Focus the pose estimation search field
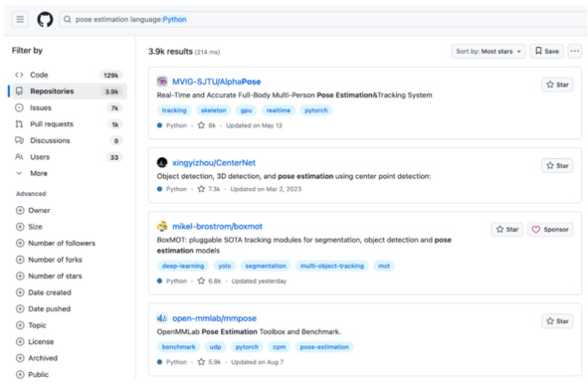Image resolution: width=588 pixels, height=389 pixels. tap(323, 19)
